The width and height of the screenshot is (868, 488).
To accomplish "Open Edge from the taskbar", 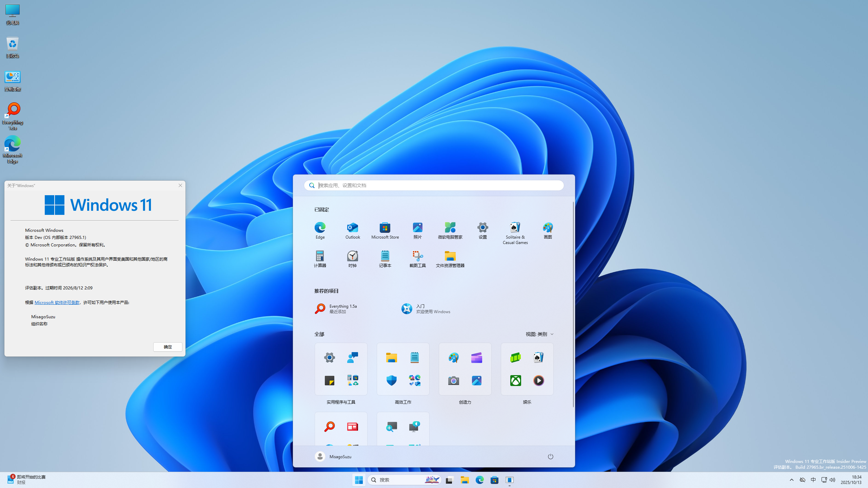I will 479,480.
